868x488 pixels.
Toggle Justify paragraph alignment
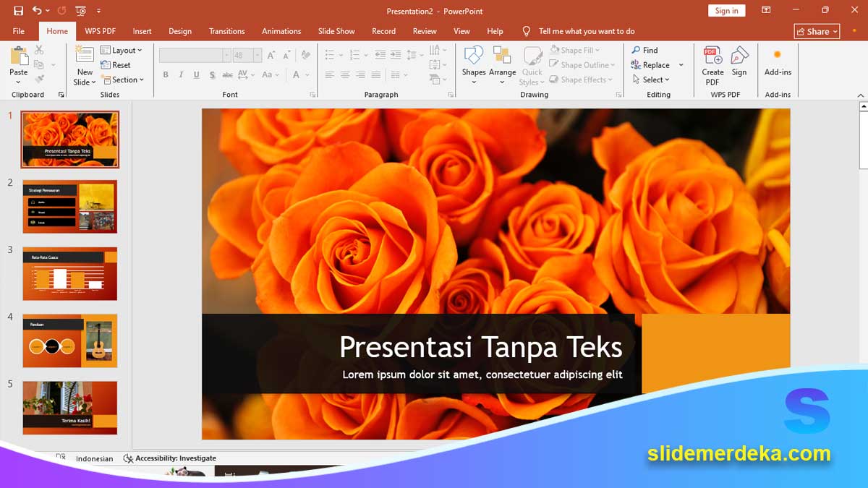point(376,74)
